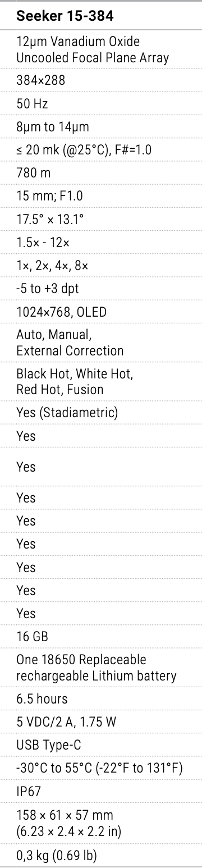Select the Auto, Manual, External Correction text

click(70, 343)
